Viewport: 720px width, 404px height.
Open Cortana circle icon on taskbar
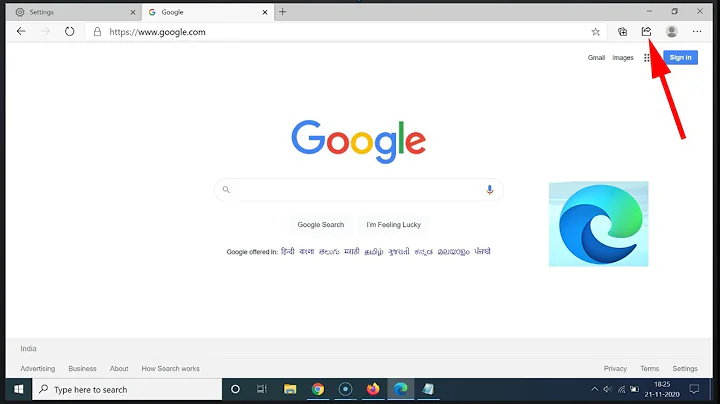235,389
